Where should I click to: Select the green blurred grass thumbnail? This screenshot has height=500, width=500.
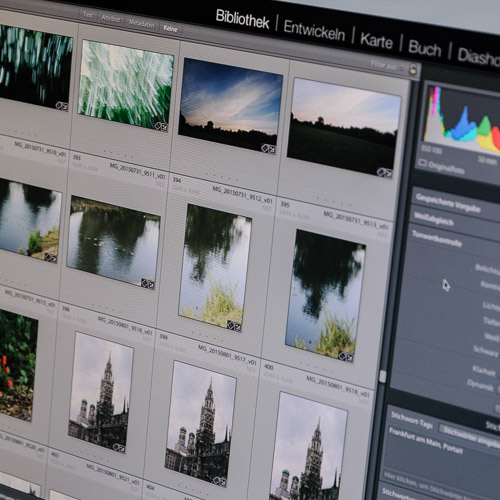click(126, 85)
